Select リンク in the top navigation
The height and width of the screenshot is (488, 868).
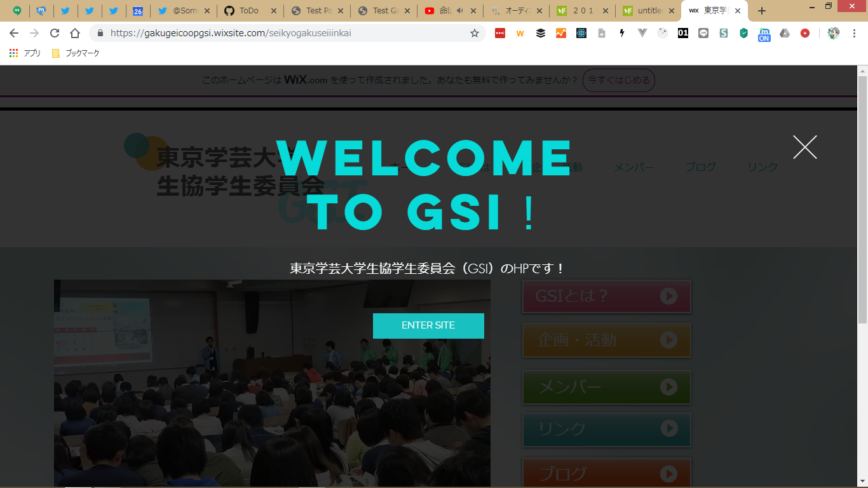763,167
